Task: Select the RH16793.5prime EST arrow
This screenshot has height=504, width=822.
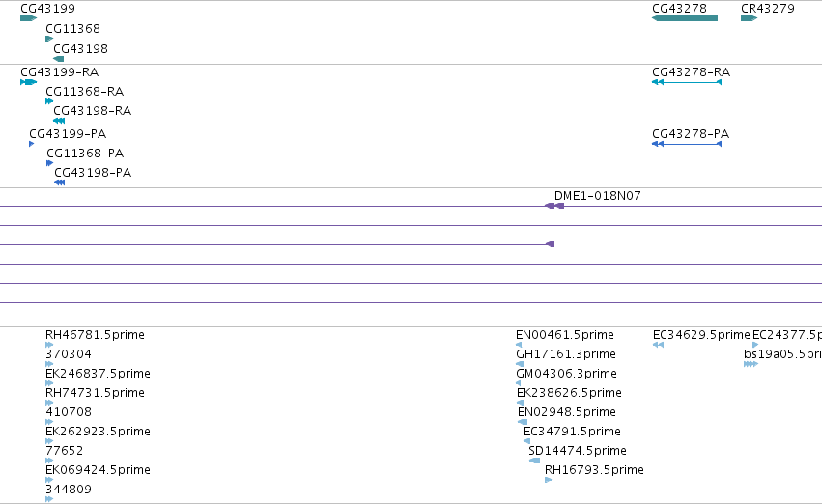Action: pos(549,480)
